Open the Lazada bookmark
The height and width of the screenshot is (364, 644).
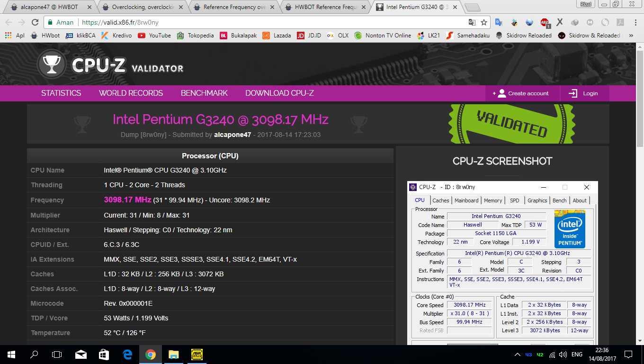[x=277, y=36]
